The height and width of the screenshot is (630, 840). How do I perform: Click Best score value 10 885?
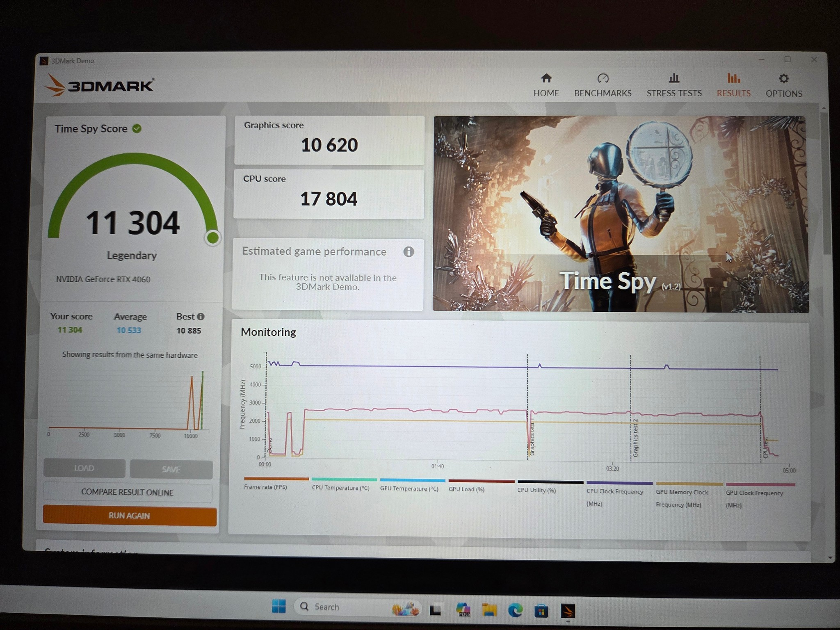click(x=189, y=331)
